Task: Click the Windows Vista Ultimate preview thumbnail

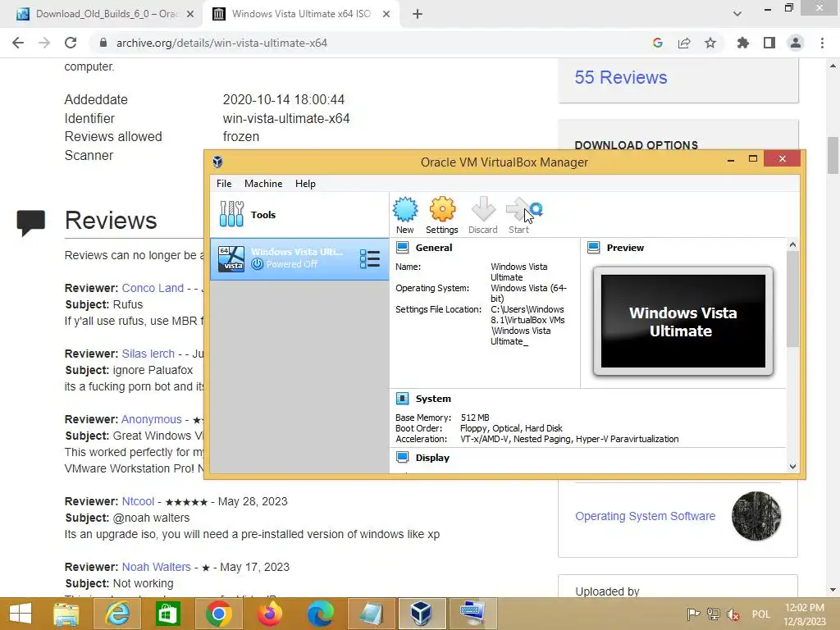Action: [x=683, y=321]
